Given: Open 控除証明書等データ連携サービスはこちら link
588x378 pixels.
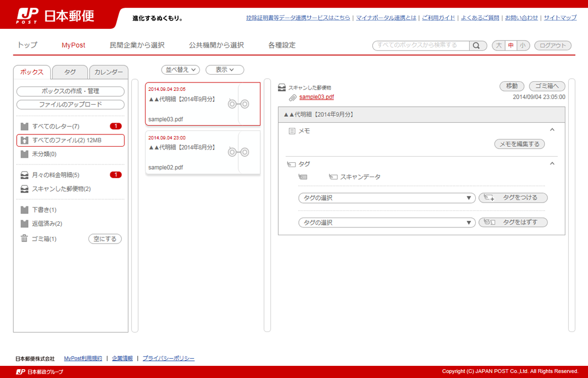Looking at the screenshot, I should 298,18.
